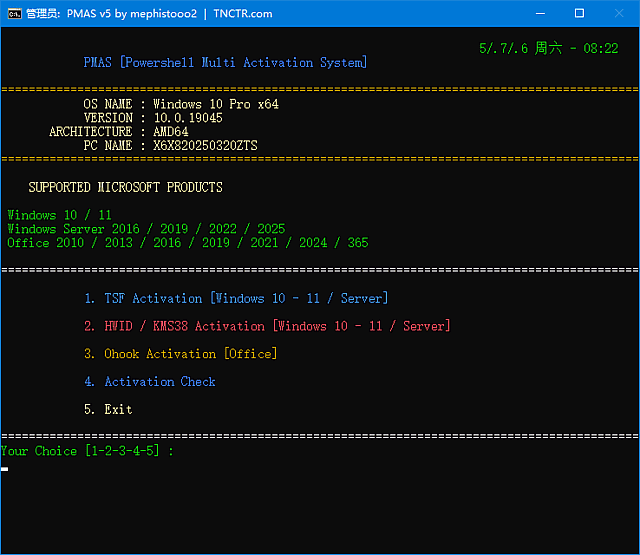Click the 'PC NAME : X6X820250320ZTS' line
This screenshot has width=640, height=555.
tap(170, 145)
